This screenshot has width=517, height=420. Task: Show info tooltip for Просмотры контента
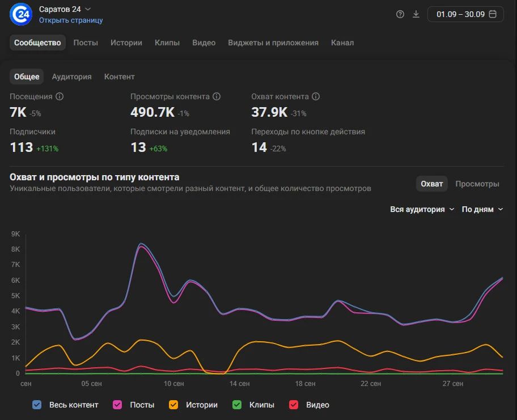[x=217, y=96]
